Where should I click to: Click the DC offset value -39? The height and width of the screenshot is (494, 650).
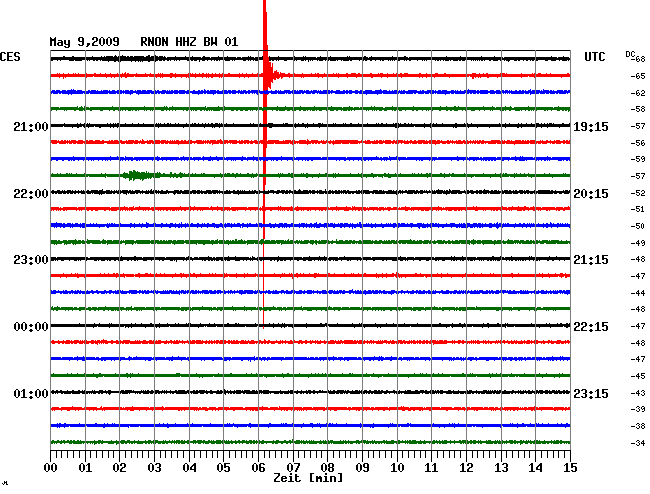pos(638,409)
